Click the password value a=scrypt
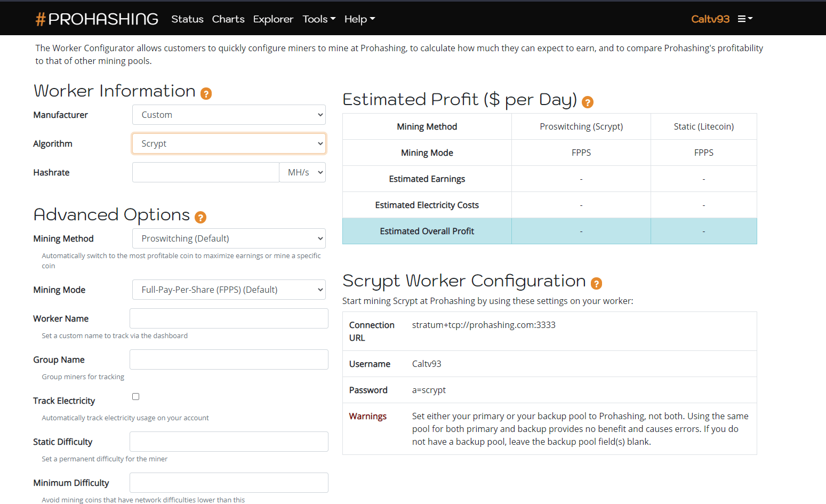 (429, 390)
